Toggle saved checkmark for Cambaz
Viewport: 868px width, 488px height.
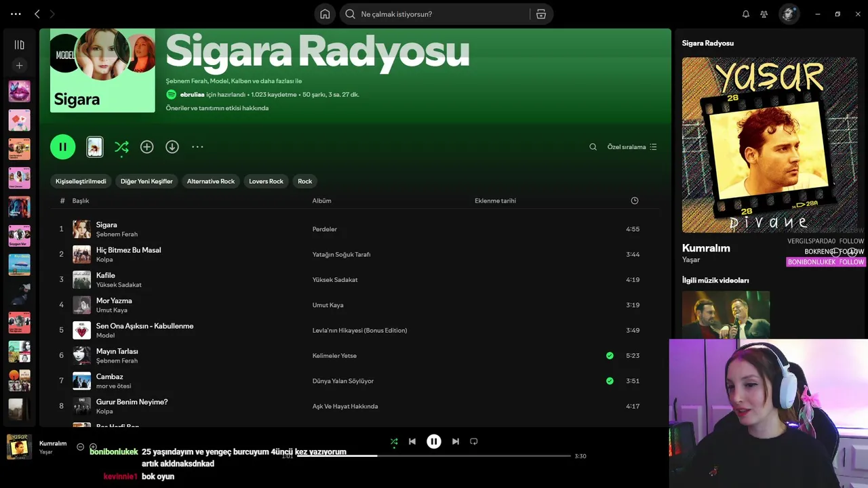[610, 381]
